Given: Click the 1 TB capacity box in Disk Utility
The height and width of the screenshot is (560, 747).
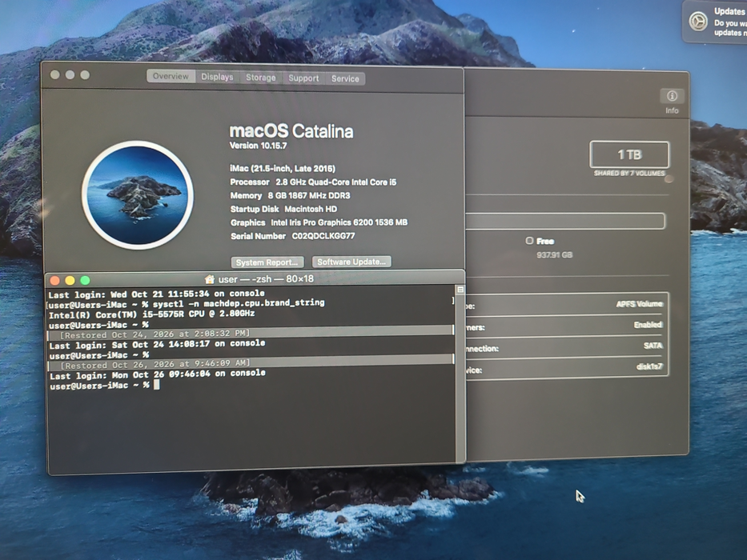Looking at the screenshot, I should 629,154.
